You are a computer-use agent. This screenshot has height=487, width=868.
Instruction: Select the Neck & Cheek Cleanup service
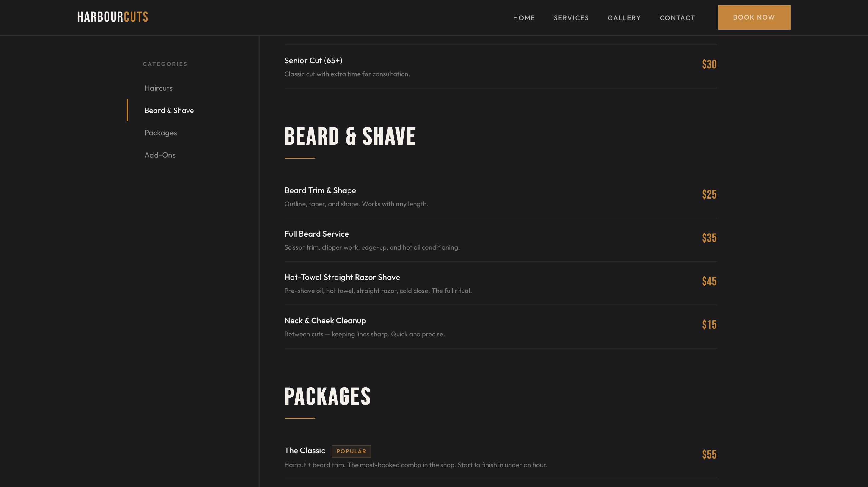(325, 321)
